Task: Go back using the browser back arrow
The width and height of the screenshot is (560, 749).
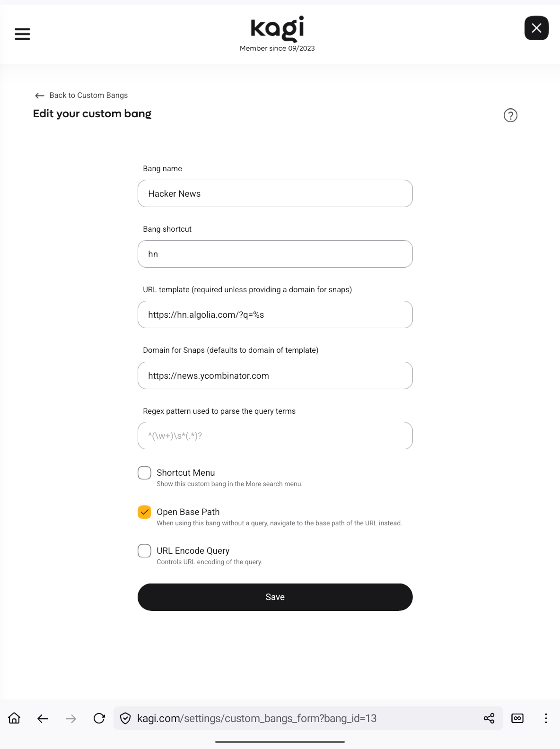Action: 43,718
